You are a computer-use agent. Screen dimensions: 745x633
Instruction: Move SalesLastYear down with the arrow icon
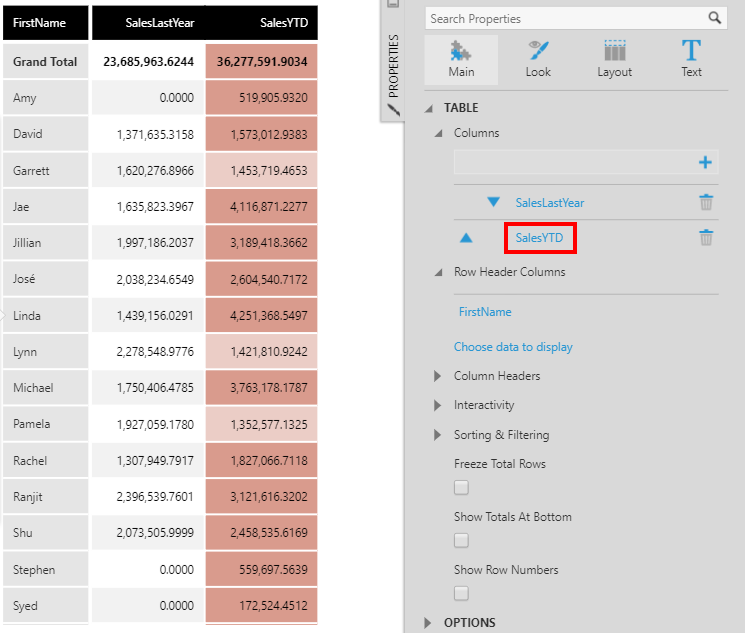click(x=493, y=202)
